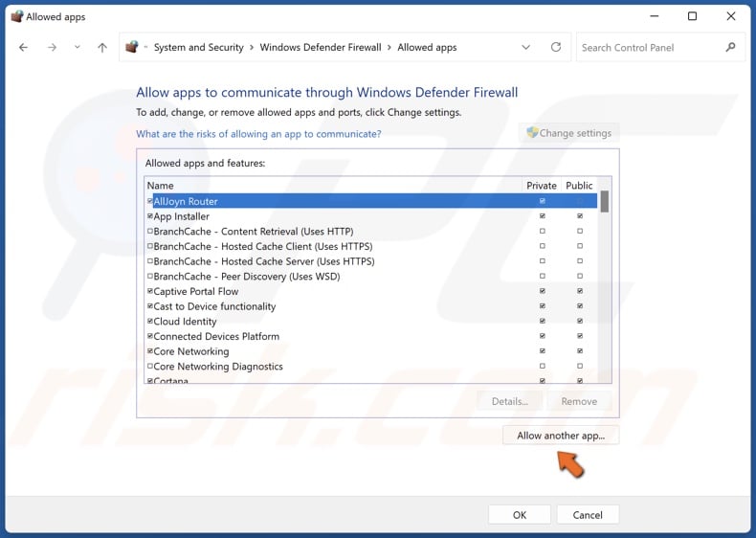Viewport: 756px width, 538px height.
Task: Select the App Installer row
Action: tap(371, 216)
